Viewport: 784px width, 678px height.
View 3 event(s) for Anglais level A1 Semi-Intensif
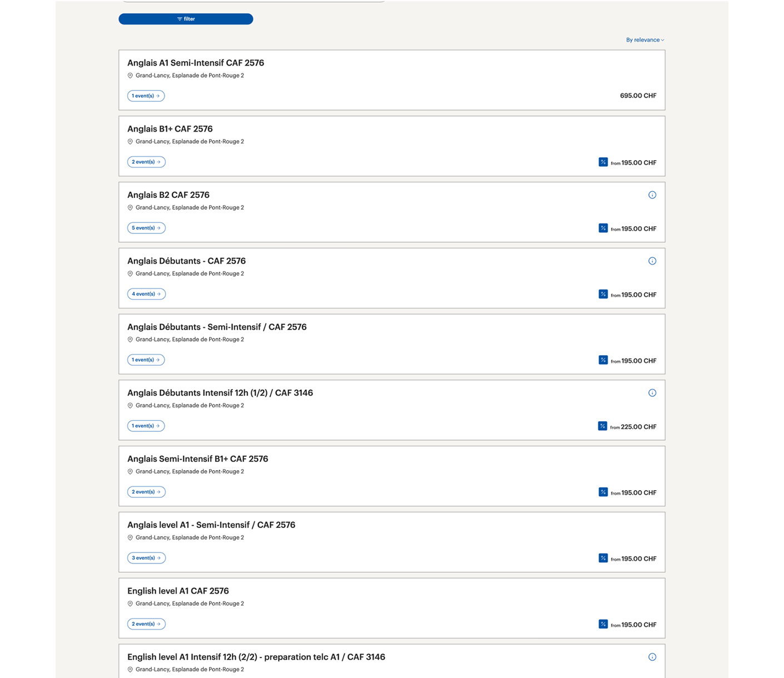click(x=146, y=558)
